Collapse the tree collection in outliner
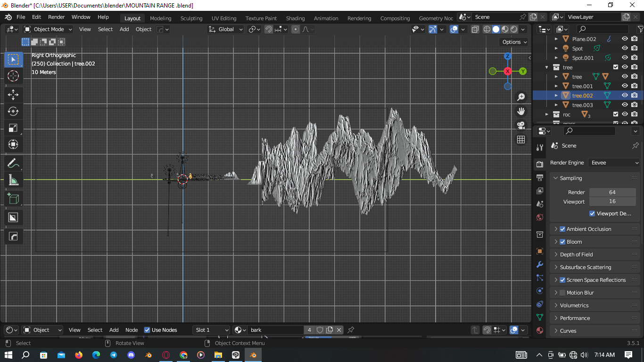The image size is (644, 362). (547, 67)
